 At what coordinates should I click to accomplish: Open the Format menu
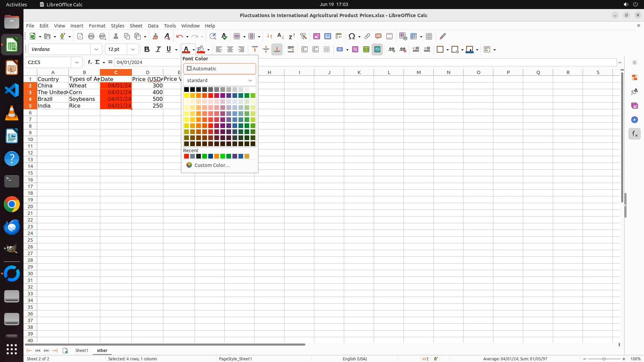[x=97, y=25]
